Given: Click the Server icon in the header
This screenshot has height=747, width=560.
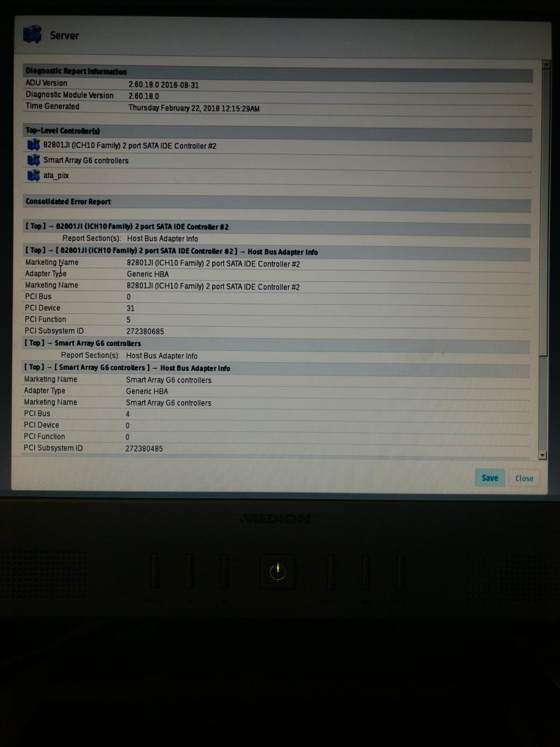Looking at the screenshot, I should pos(32,35).
